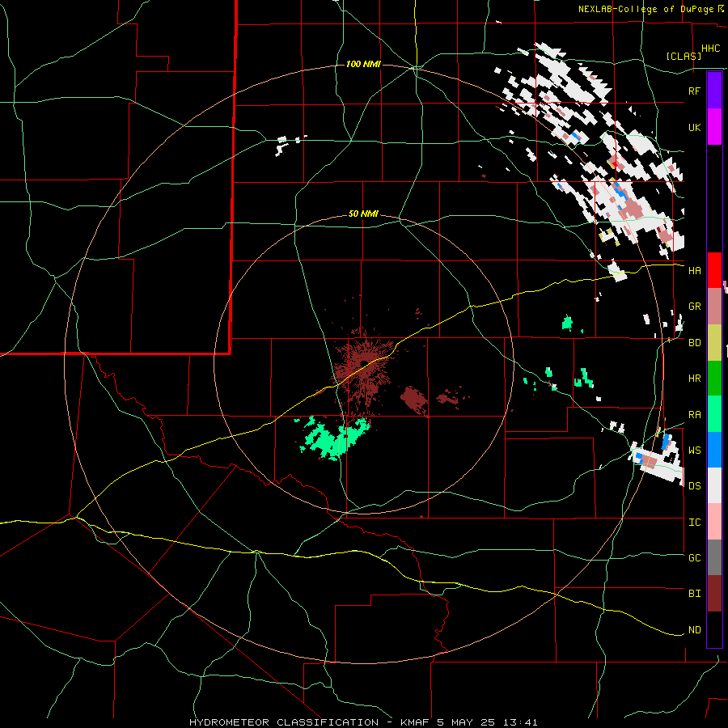Screen dimensions: 728x728
Task: Click the UK magenta legend swatch
Action: pos(714,127)
